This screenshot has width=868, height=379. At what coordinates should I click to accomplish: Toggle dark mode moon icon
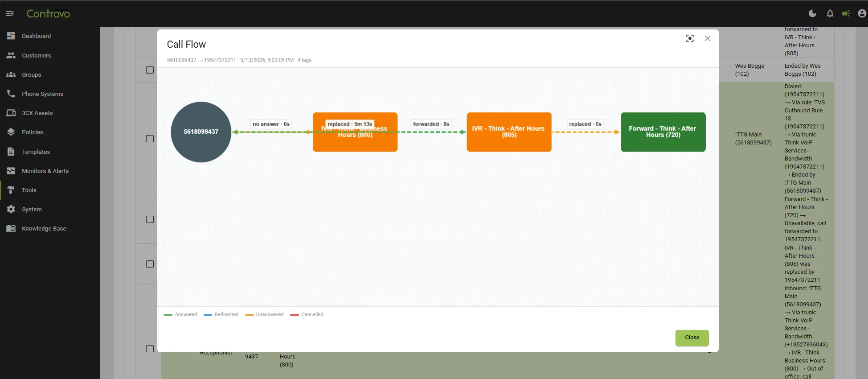[812, 13]
